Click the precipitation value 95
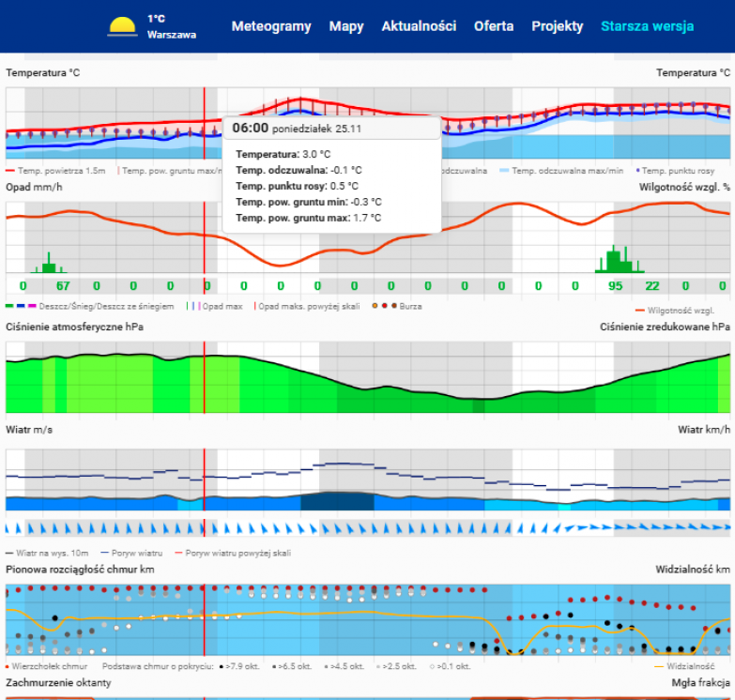Screen dimensions: 735x700 point(615,286)
